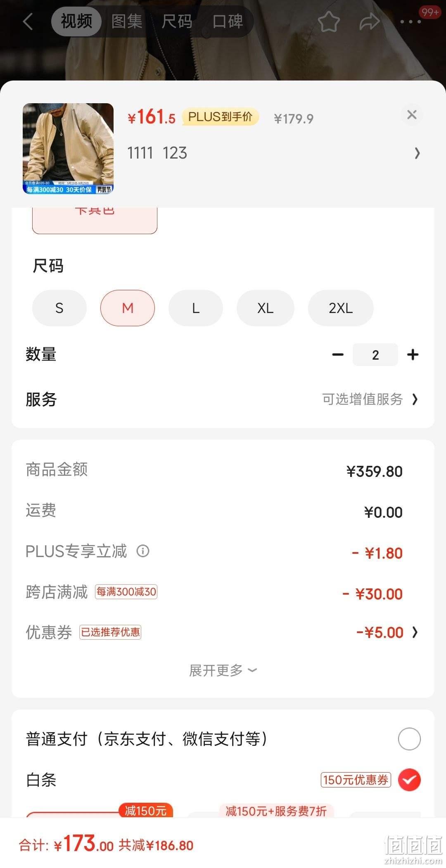Tap the 150元优惠券 coupon tag
The image size is (446, 868).
(356, 780)
